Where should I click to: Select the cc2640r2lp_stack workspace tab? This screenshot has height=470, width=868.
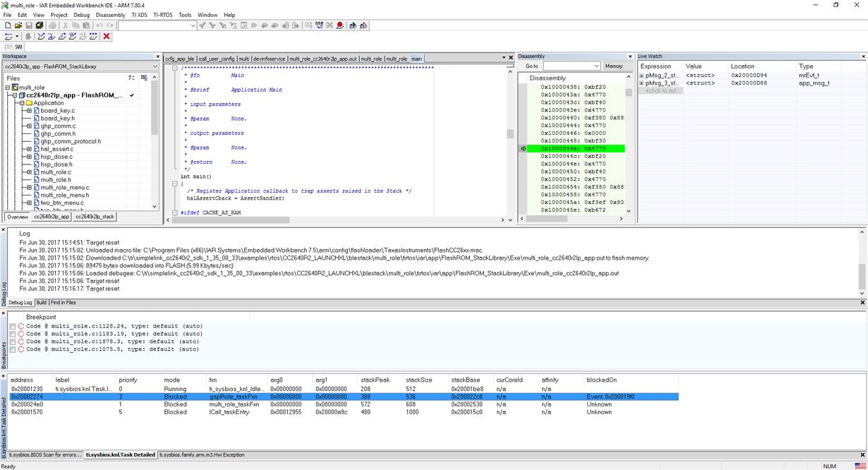tap(94, 217)
